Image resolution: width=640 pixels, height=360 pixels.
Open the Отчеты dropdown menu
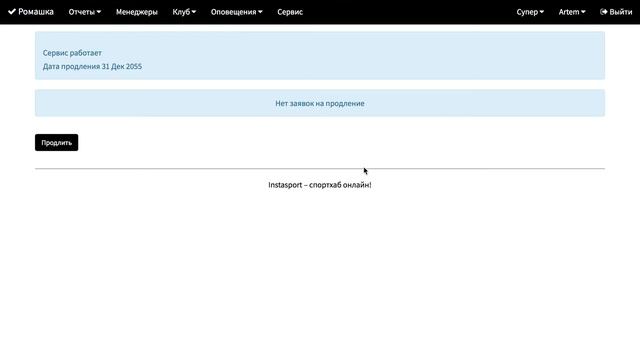84,12
